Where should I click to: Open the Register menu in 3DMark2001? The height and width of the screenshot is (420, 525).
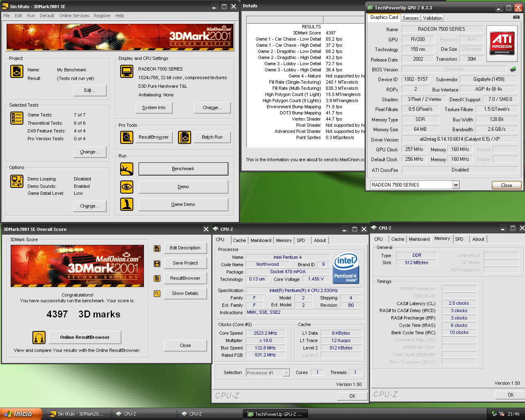102,16
